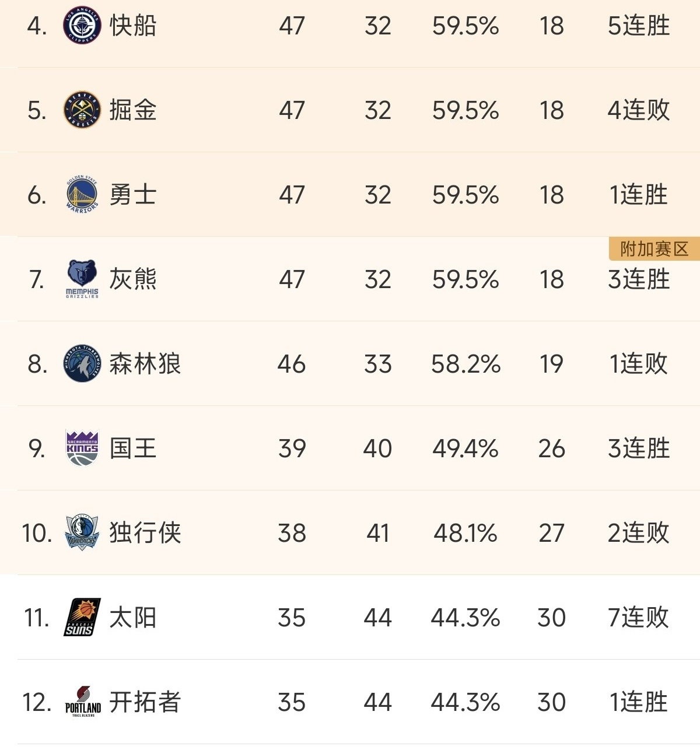Click the 掘金 4连败 streak text
This screenshot has height=750, width=700.
click(x=638, y=110)
